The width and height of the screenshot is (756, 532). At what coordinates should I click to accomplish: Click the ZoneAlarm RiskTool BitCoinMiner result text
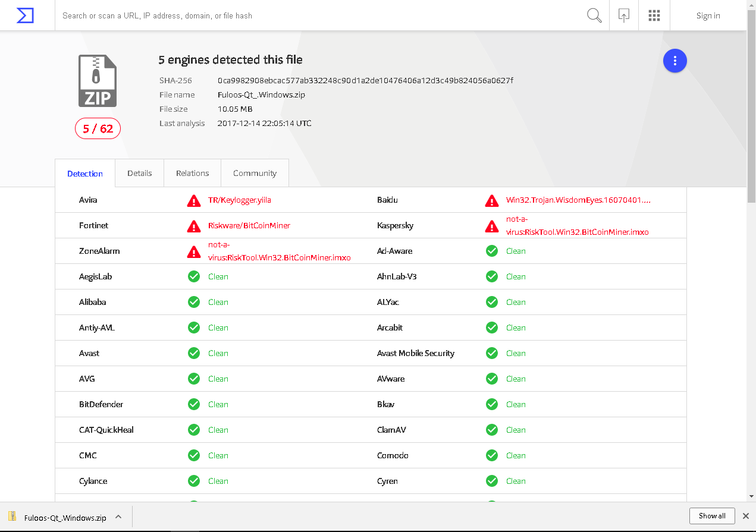(x=280, y=251)
